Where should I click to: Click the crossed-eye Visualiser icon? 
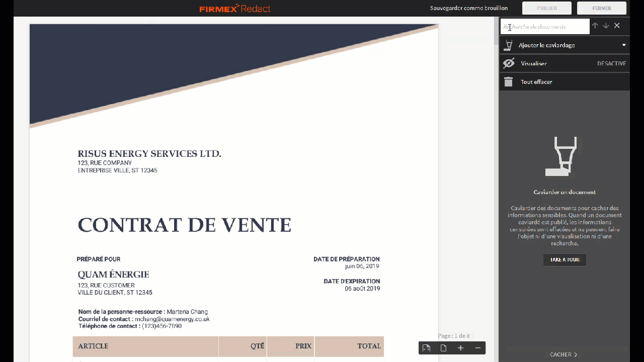click(x=509, y=63)
